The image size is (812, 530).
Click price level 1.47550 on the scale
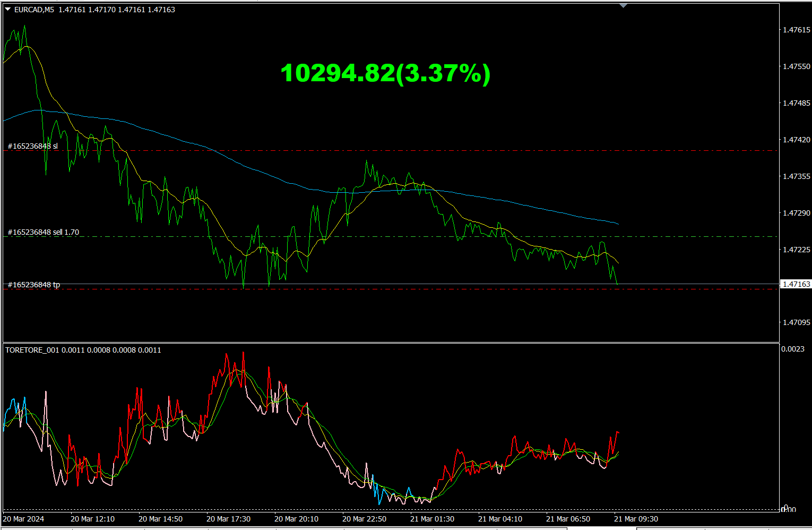[797, 66]
